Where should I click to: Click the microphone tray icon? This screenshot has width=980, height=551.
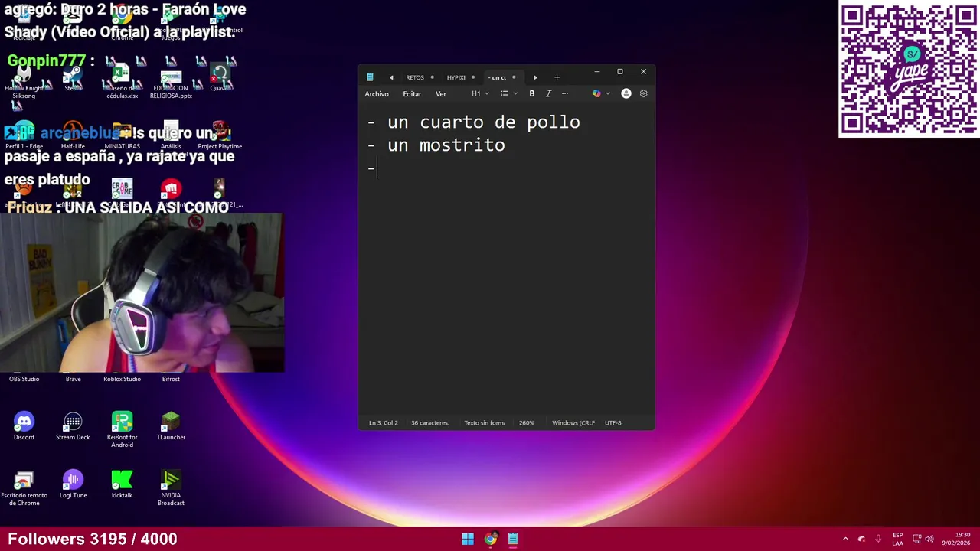(878, 539)
